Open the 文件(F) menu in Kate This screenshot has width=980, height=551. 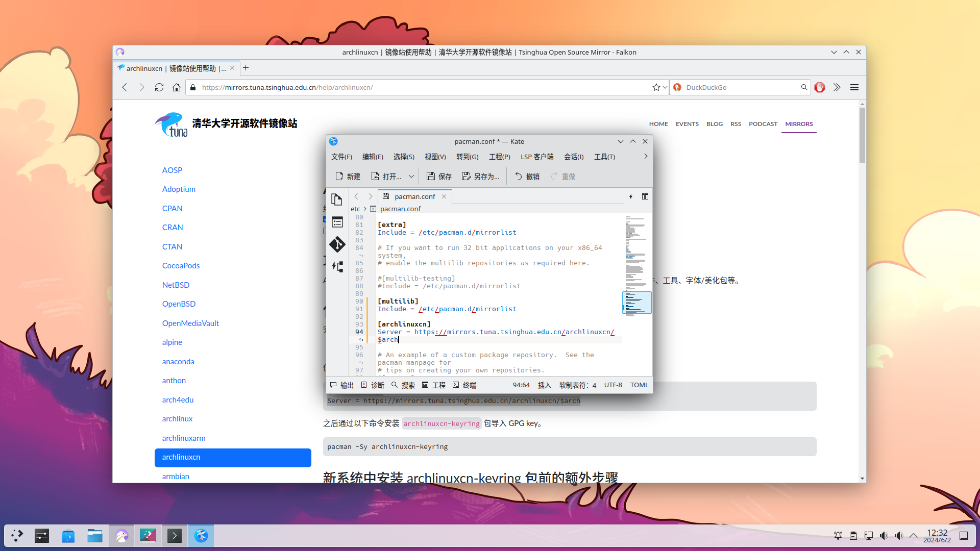pos(341,157)
